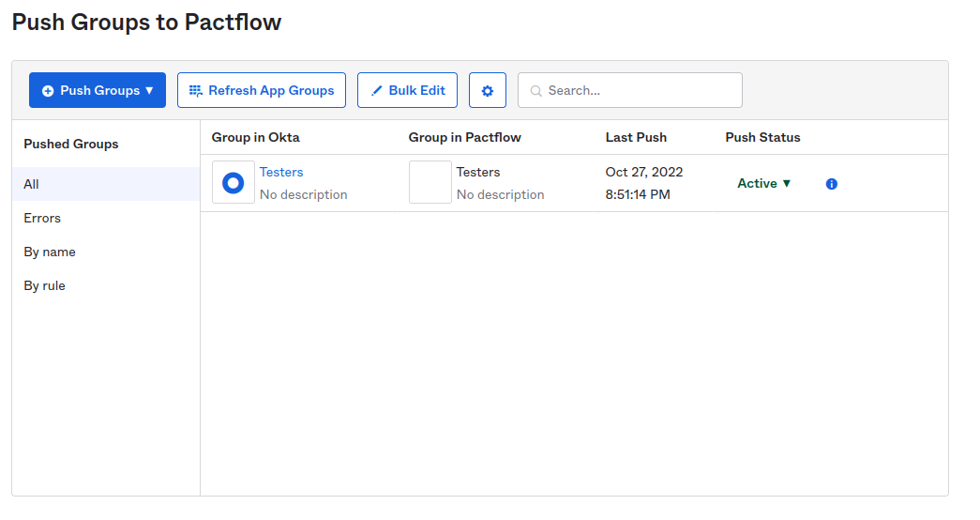The height and width of the screenshot is (520, 980).
Task: Click the pencil icon for Bulk Edit
Action: tap(377, 91)
